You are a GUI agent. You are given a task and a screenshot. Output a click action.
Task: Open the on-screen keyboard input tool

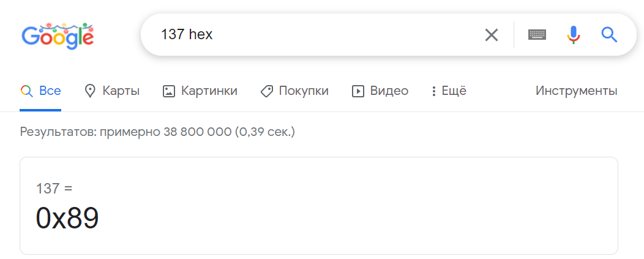[537, 35]
